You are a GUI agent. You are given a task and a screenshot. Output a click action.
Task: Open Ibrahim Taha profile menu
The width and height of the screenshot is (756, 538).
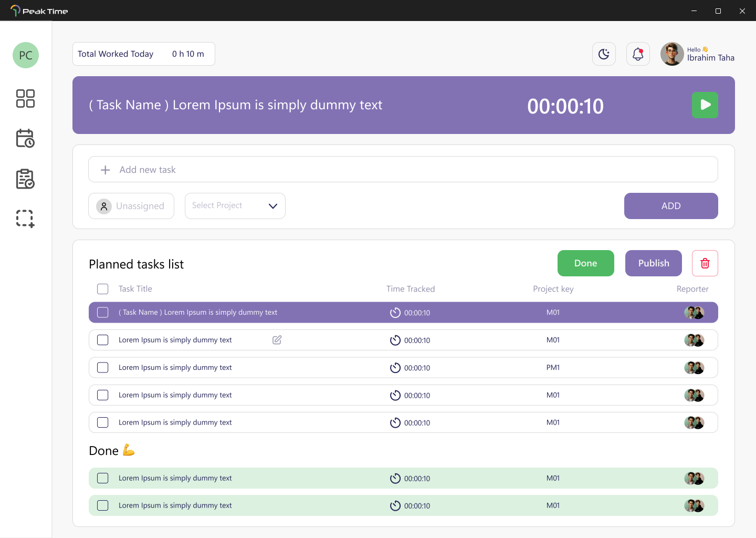[697, 54]
